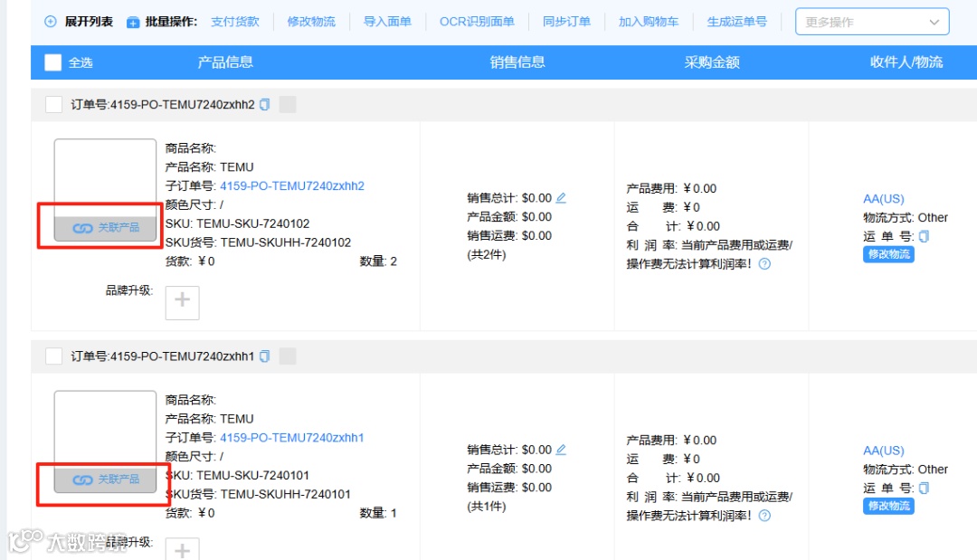The image size is (977, 560).
Task: Click 修改物流 button for order zxhh1
Action: 888,506
